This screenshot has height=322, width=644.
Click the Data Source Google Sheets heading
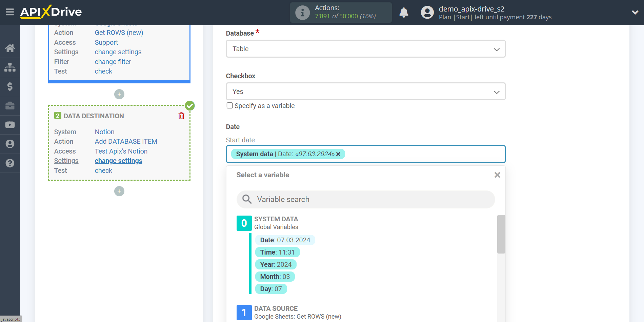(x=298, y=313)
